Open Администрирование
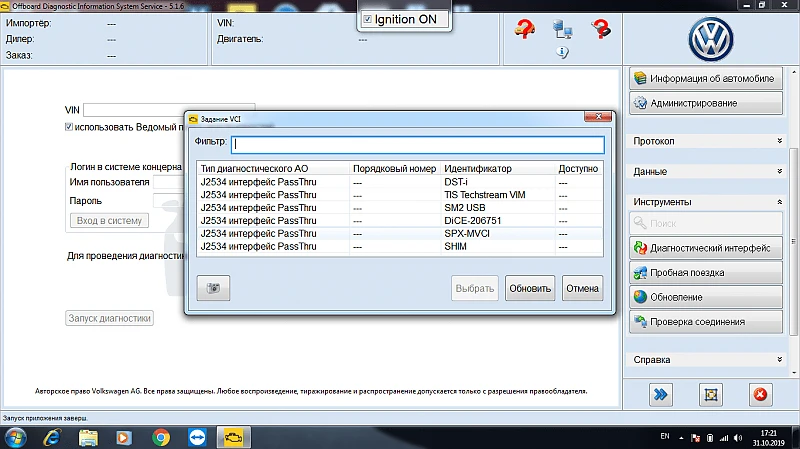 [x=706, y=103]
